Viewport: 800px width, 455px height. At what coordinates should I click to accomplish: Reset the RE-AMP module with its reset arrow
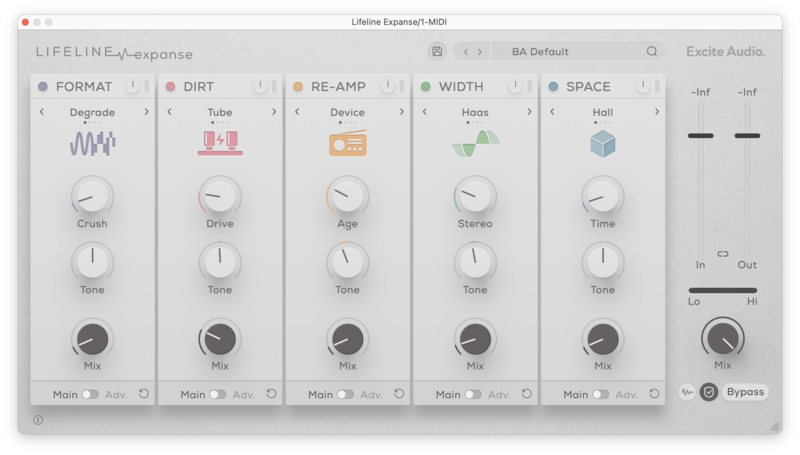coord(399,394)
